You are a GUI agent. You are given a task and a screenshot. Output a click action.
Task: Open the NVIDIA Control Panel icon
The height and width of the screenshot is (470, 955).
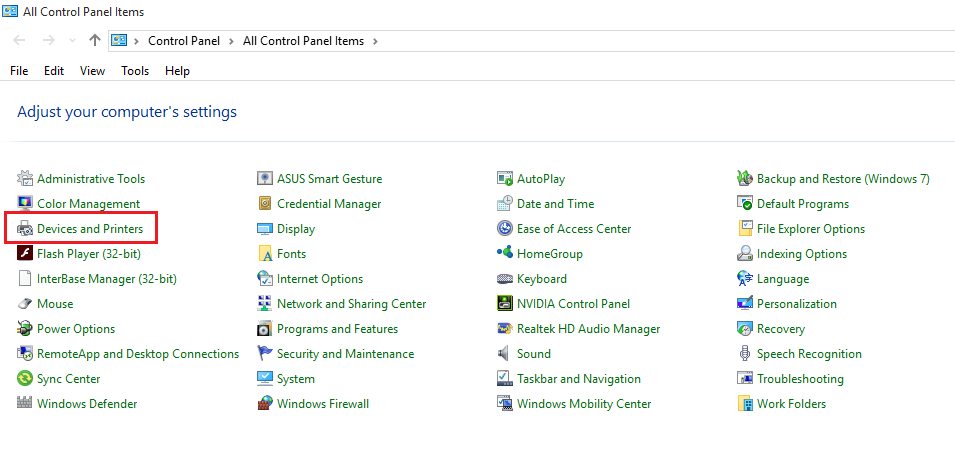pos(506,304)
